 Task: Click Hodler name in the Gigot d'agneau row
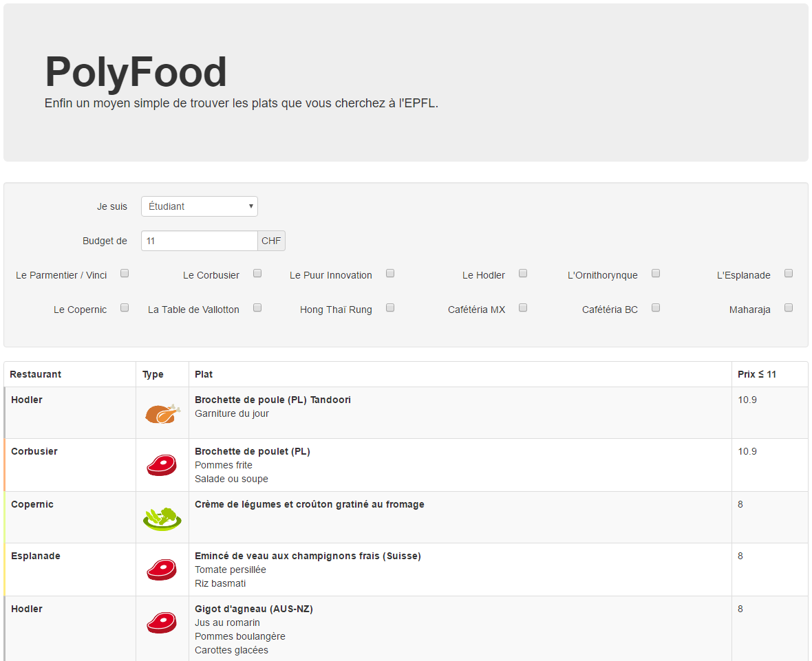[x=26, y=609]
